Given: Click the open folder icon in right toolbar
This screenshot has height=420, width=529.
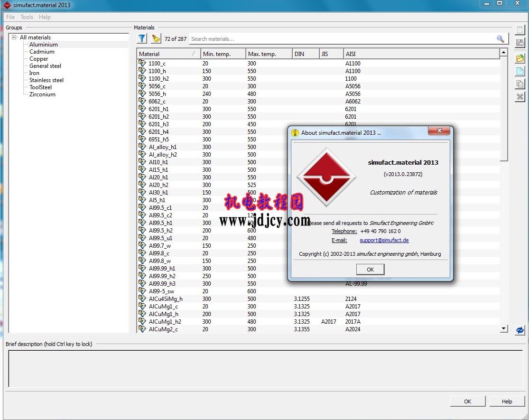Looking at the screenshot, I should coord(520,58).
